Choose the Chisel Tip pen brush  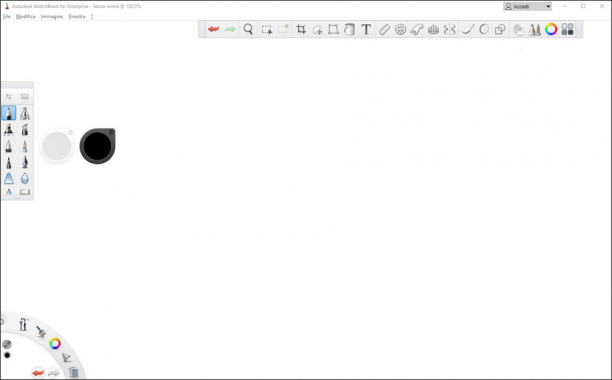25,130
